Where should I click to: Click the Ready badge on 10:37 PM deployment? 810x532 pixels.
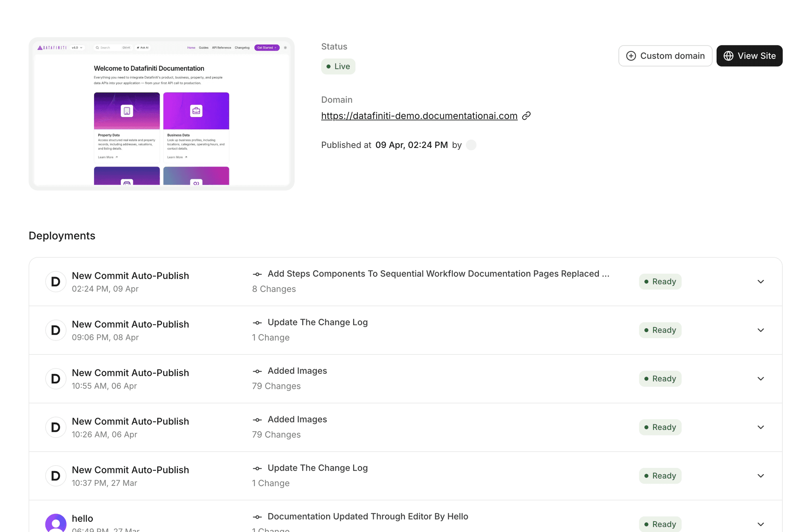(x=660, y=476)
